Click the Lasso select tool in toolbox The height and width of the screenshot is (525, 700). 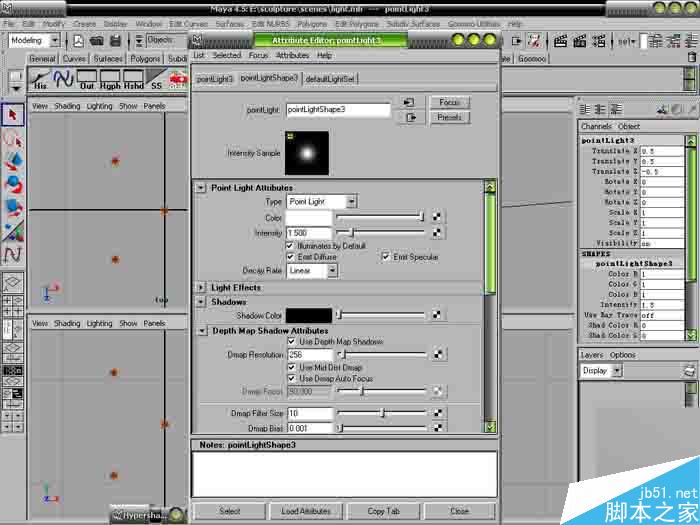[12, 140]
